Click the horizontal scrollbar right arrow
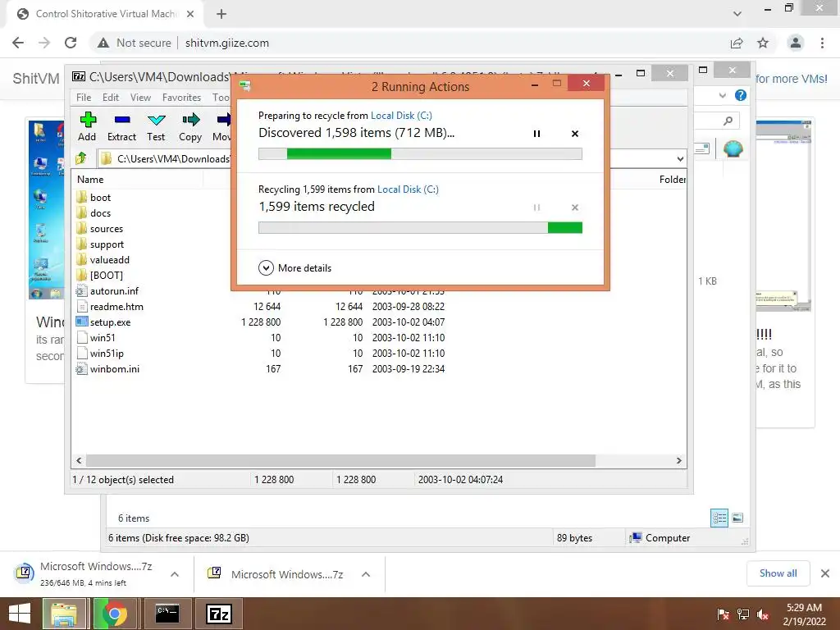840x630 pixels. (x=678, y=461)
